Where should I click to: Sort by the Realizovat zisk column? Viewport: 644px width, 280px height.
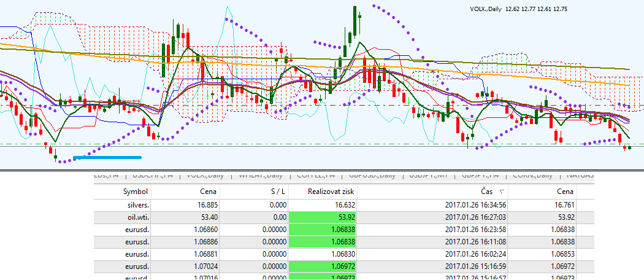tap(323, 192)
